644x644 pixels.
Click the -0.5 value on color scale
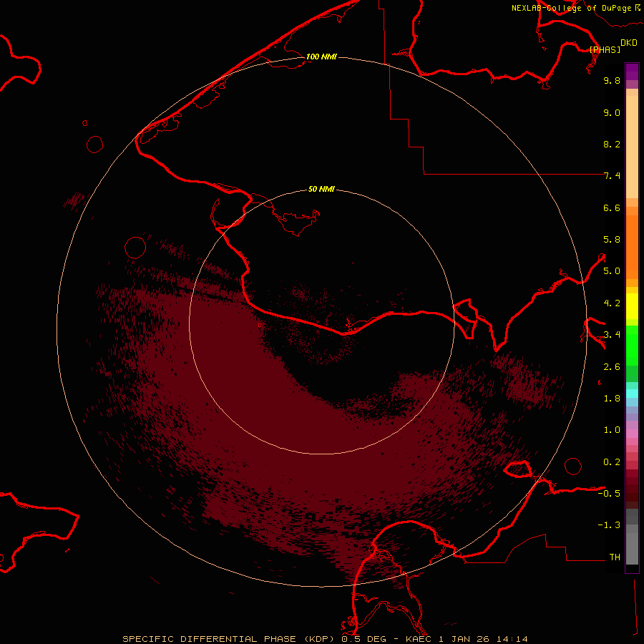pos(609,494)
